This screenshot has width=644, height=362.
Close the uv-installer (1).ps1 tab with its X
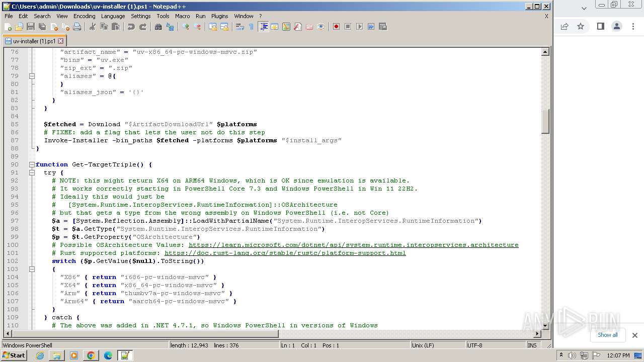coord(61,41)
